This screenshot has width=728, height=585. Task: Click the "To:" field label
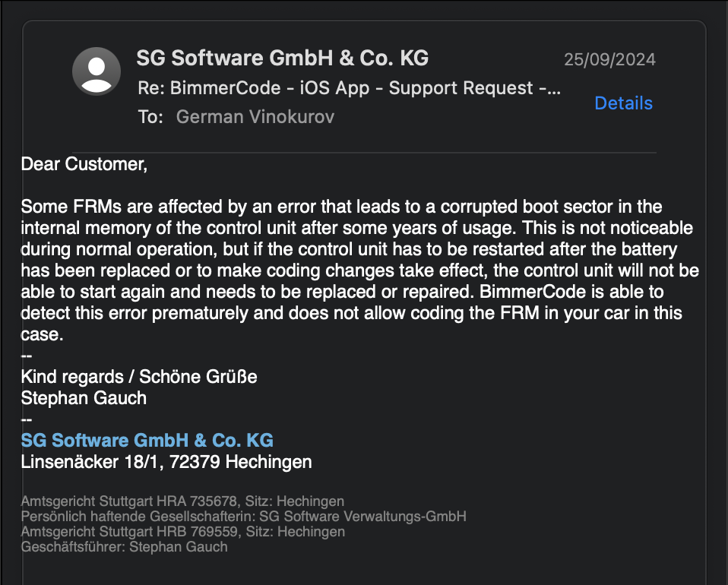(150, 116)
